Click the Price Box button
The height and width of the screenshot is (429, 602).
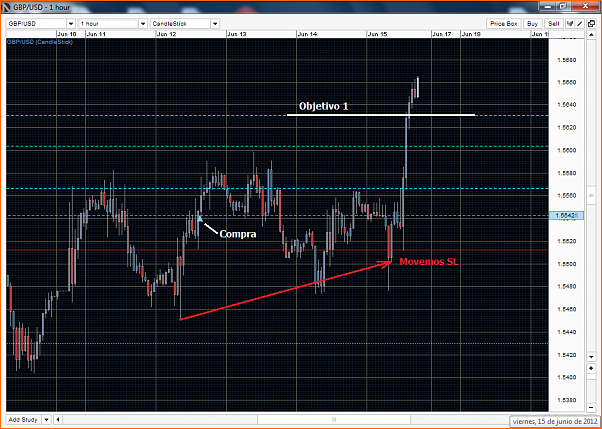(504, 23)
